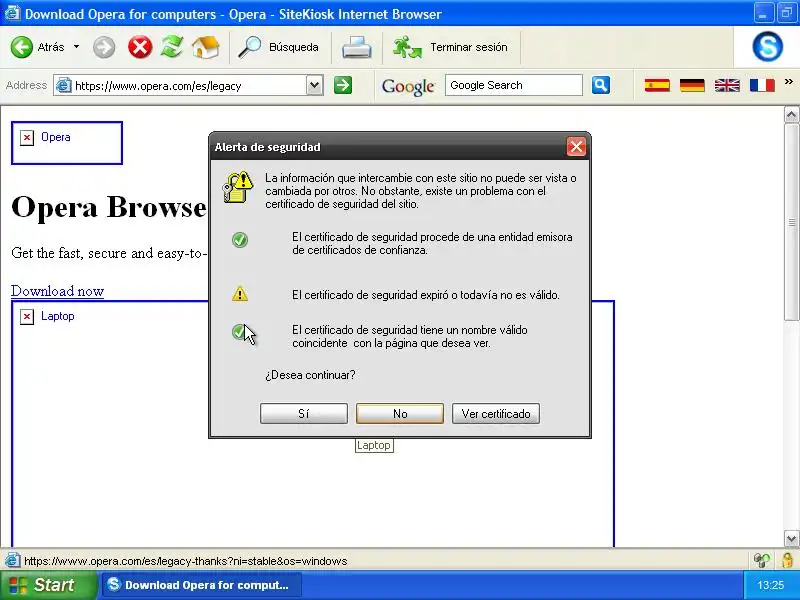Image resolution: width=800 pixels, height=600 pixels.
Task: Click the title bar browser icon
Action: [12, 13]
